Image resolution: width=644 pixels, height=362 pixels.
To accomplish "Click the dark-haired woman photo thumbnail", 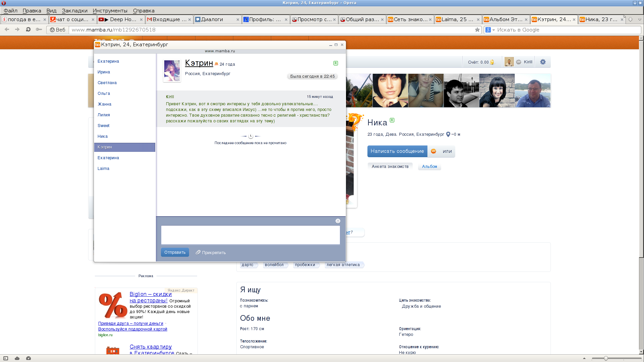I will [x=390, y=90].
